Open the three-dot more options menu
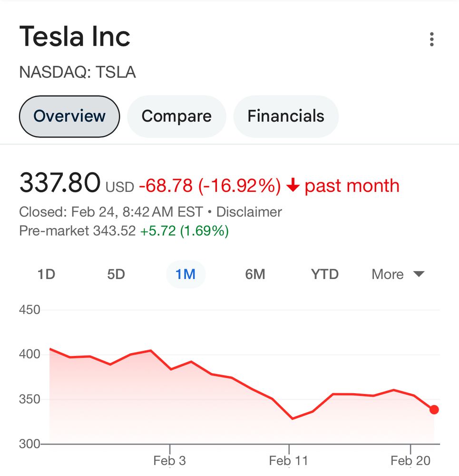 click(x=431, y=39)
